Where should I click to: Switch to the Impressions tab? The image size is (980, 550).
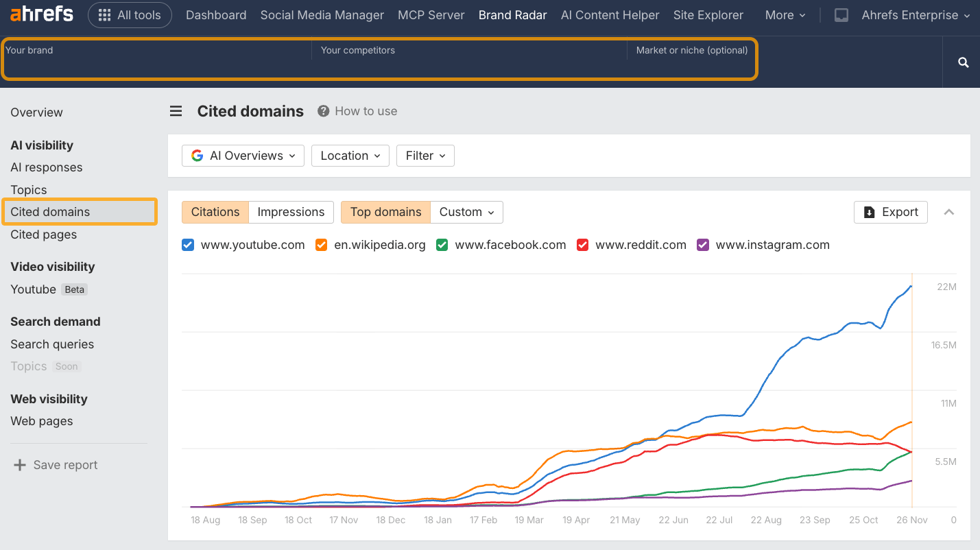291,212
